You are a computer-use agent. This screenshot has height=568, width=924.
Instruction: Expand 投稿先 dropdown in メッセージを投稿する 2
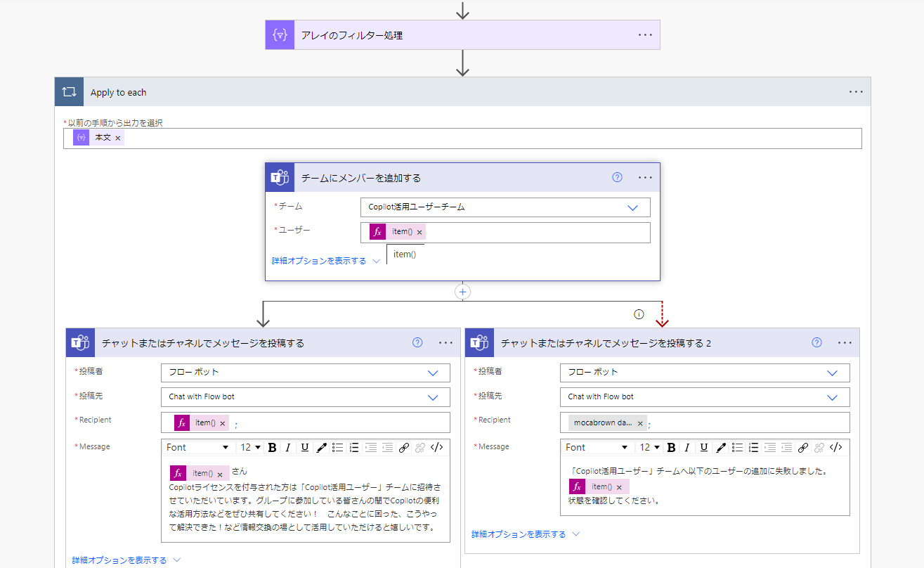click(x=833, y=397)
